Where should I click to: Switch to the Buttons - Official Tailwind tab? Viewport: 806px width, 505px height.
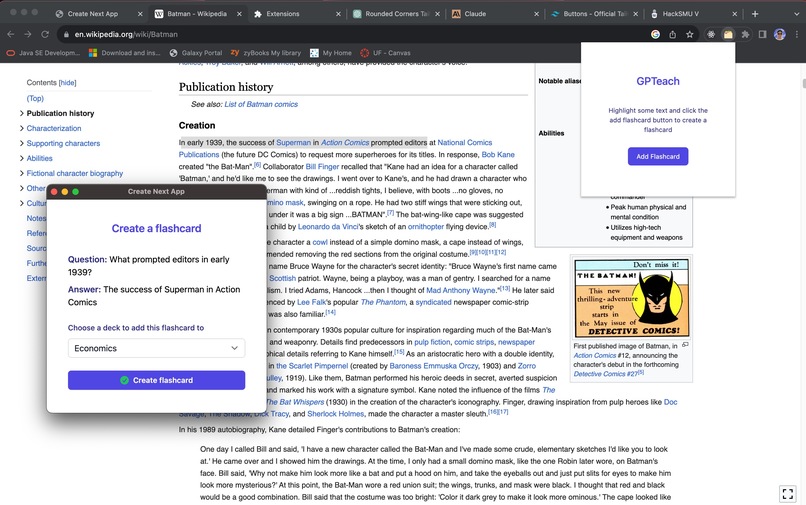point(595,14)
